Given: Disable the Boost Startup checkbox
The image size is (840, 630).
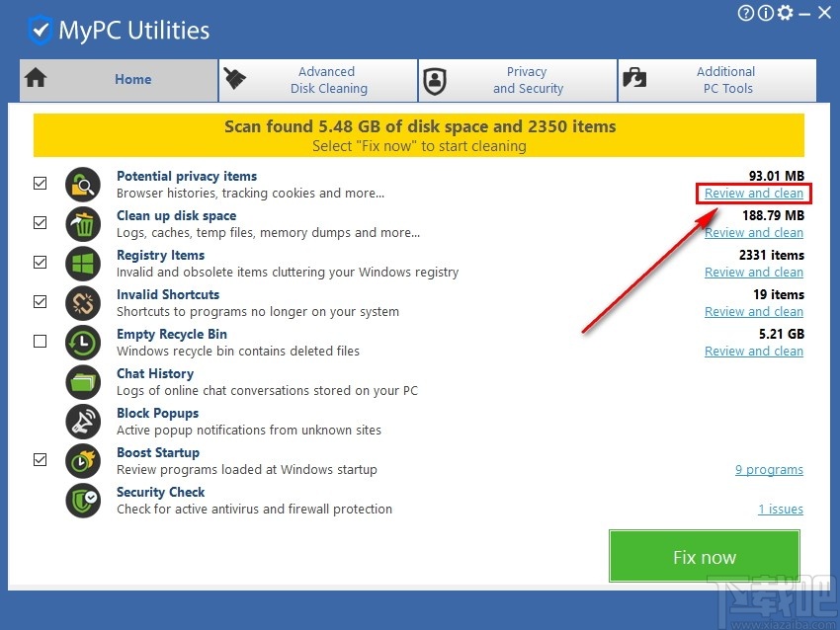Looking at the screenshot, I should tap(40, 460).
